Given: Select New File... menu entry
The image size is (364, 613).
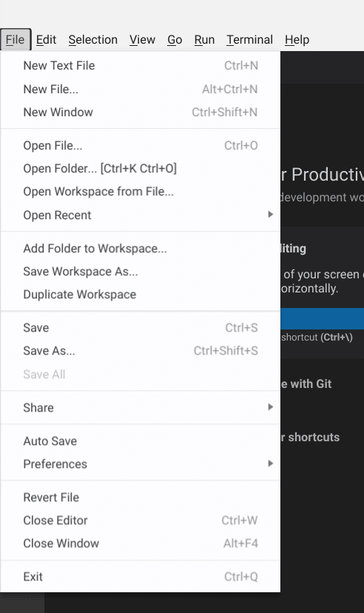Looking at the screenshot, I should click(x=141, y=89).
